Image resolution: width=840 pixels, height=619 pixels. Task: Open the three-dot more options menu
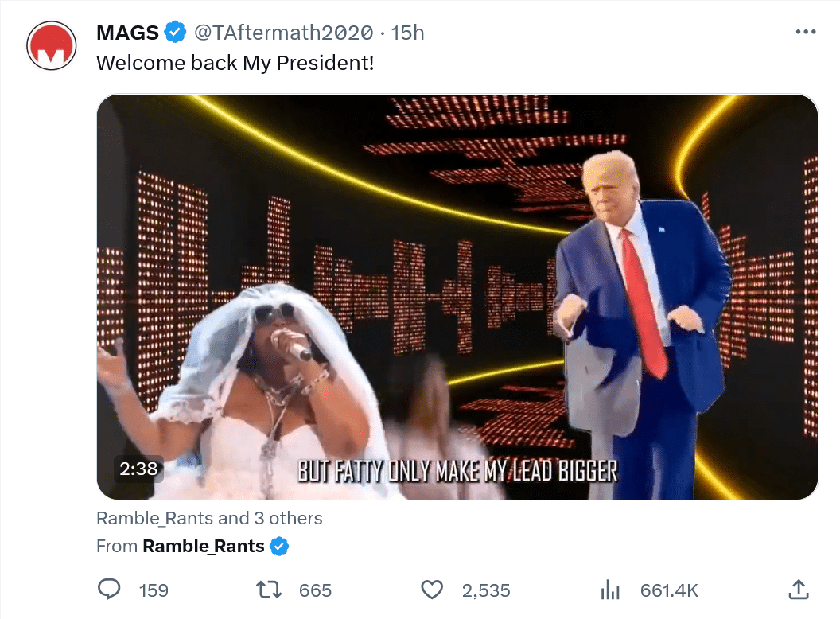coord(806,32)
